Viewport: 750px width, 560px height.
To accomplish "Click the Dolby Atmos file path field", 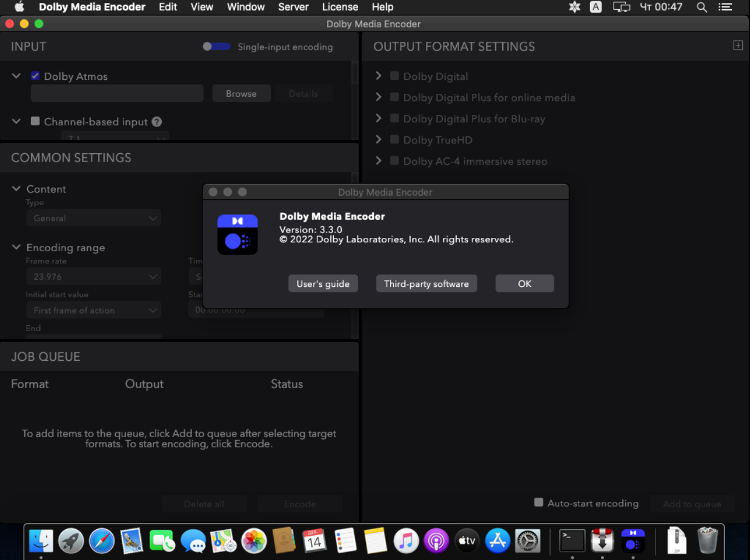I will tap(117, 93).
